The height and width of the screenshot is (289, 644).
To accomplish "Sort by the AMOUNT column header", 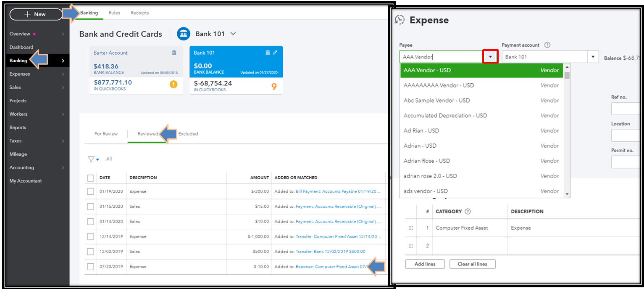I will (x=259, y=178).
